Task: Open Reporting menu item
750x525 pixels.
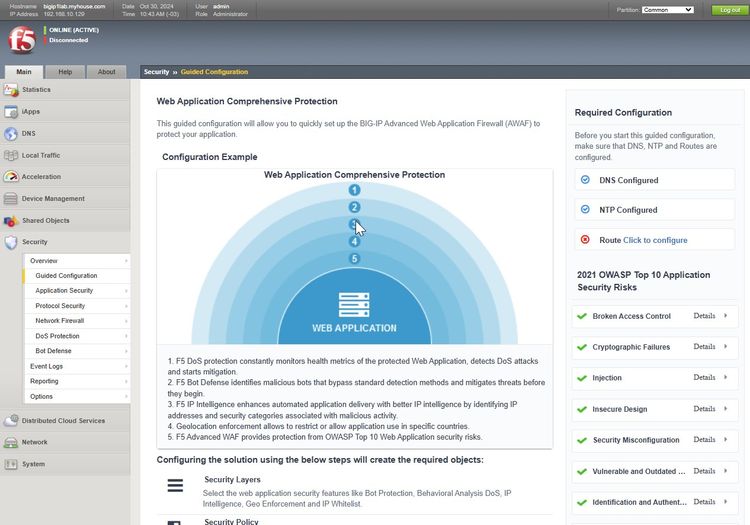Action: tap(77, 381)
